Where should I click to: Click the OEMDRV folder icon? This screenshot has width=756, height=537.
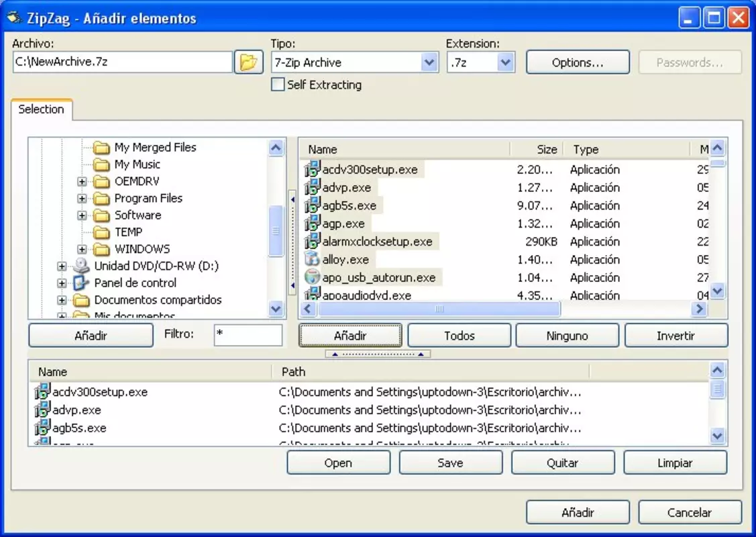point(101,181)
